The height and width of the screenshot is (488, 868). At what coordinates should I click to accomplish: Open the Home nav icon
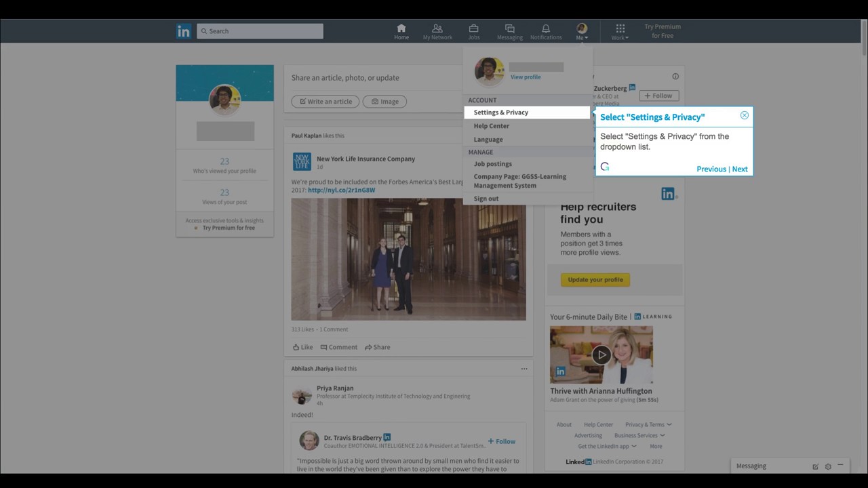coord(401,31)
